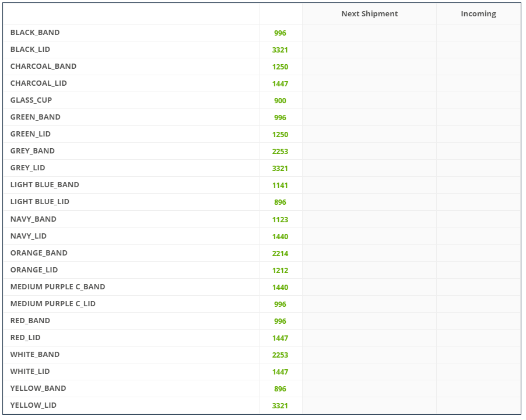Select the CHARCOAL_BAND row label
Screen dimensions: 526x420
(x=43, y=66)
